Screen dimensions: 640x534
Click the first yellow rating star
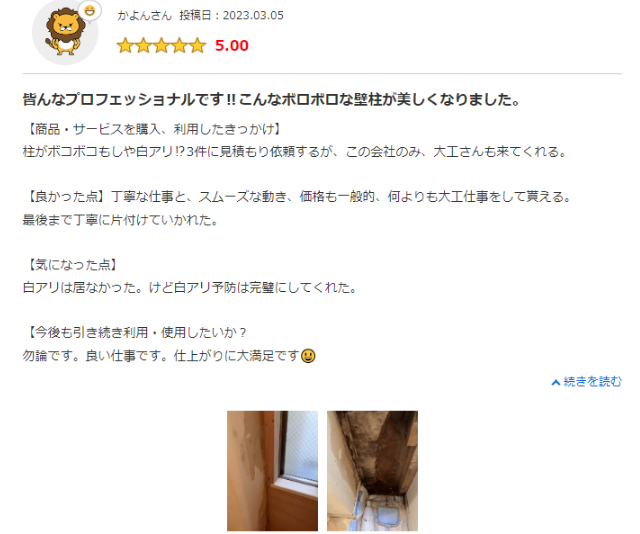click(x=125, y=46)
